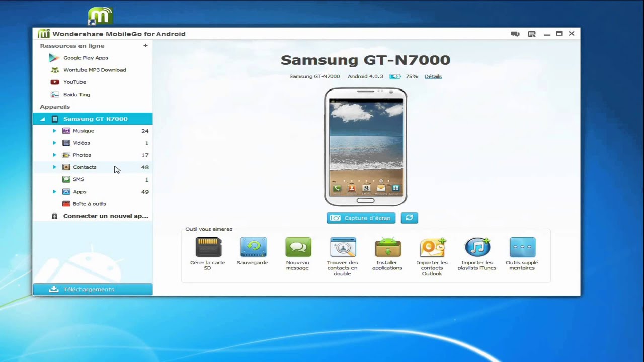
Task: Expand the Musique tree arrow
Action: 54,131
